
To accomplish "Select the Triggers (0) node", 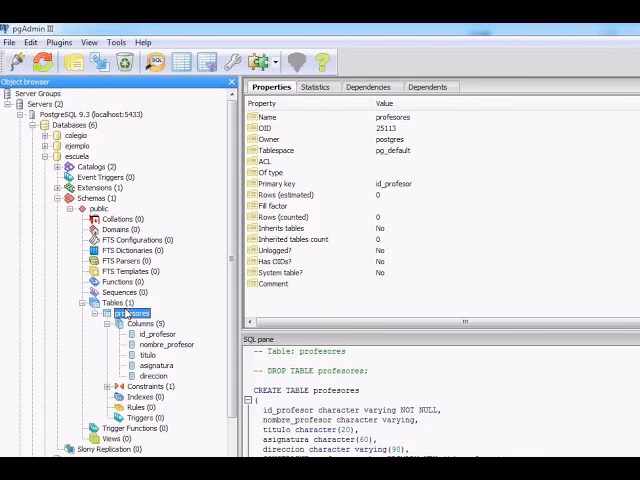I will point(145,418).
